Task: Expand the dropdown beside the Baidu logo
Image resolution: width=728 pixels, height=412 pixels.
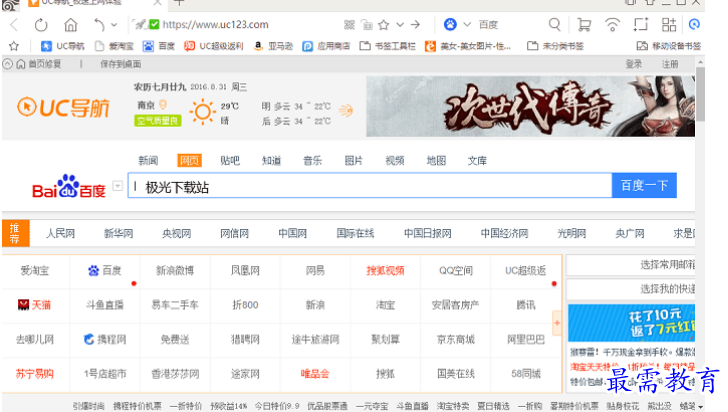Action: 118,186
